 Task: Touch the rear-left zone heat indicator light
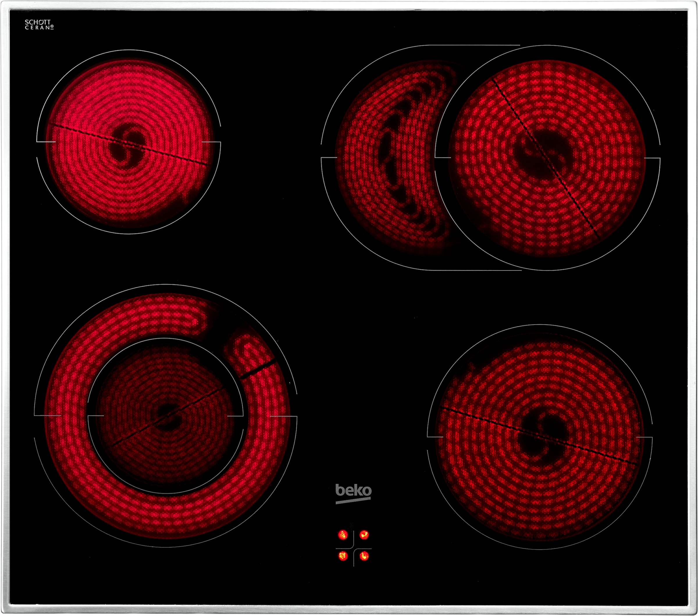click(x=343, y=535)
